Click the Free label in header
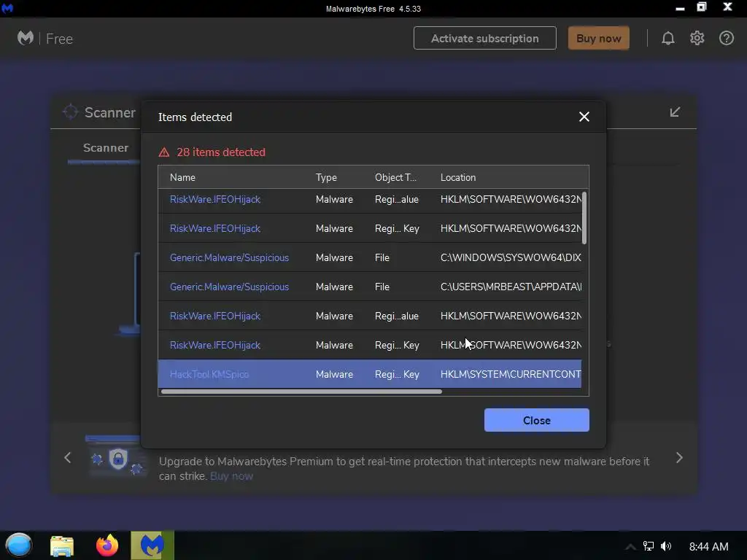This screenshot has height=560, width=747. point(59,39)
